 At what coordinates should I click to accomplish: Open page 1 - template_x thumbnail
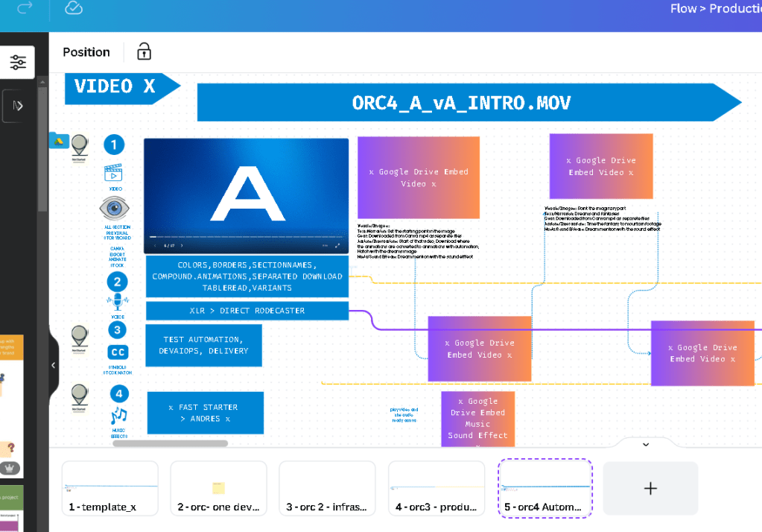[109, 488]
